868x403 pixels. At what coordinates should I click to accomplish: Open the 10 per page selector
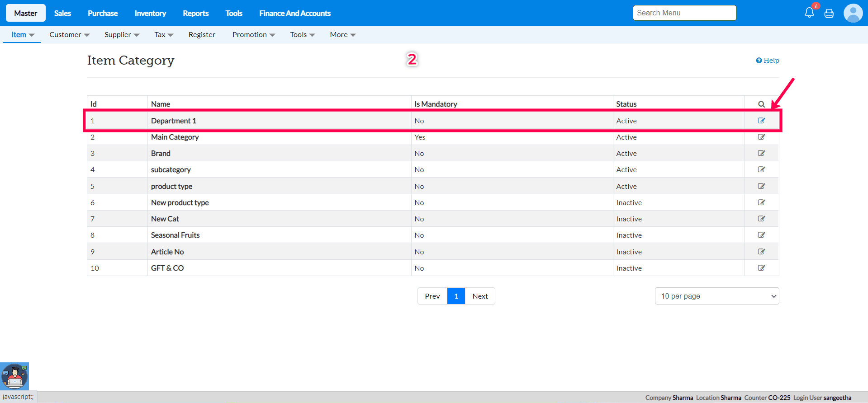[716, 296]
